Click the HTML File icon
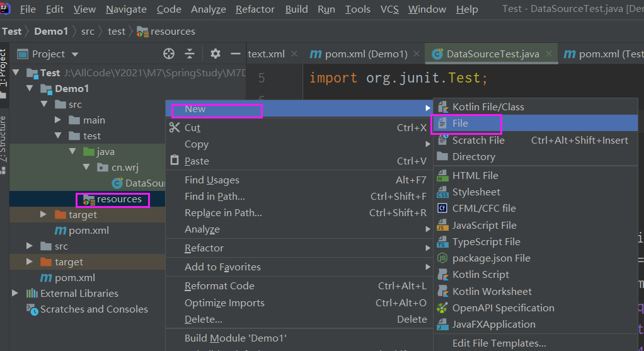 pos(442,175)
